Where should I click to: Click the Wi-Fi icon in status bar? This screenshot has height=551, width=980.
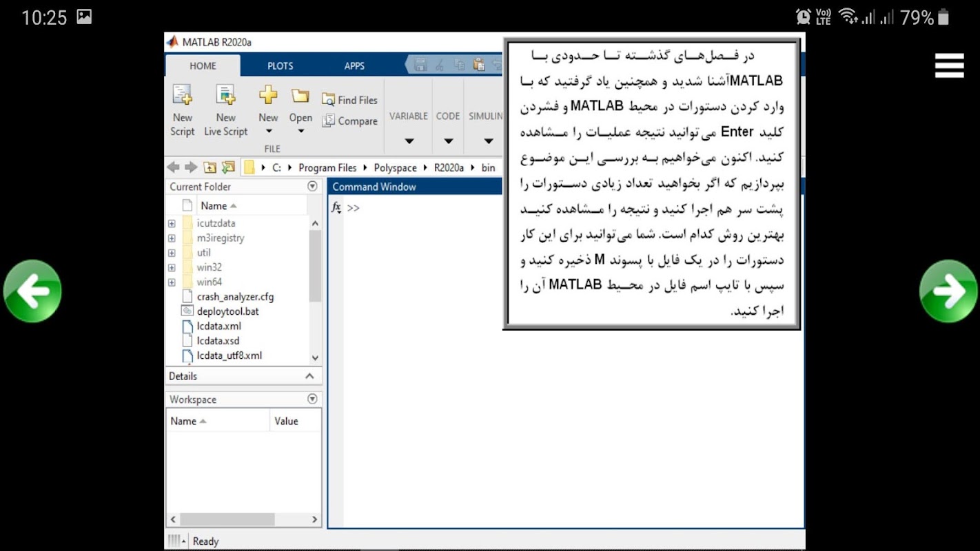848,17
